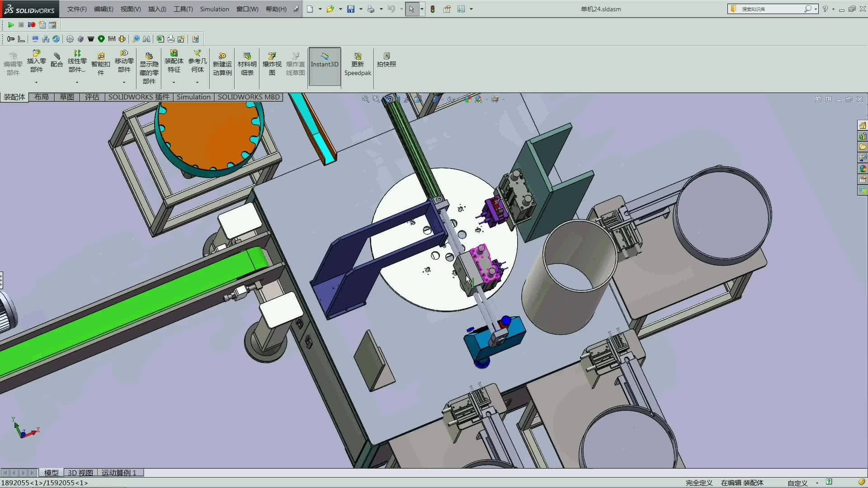Open the Simulation menu
This screenshot has height=488, width=868.
pyautogui.click(x=214, y=9)
